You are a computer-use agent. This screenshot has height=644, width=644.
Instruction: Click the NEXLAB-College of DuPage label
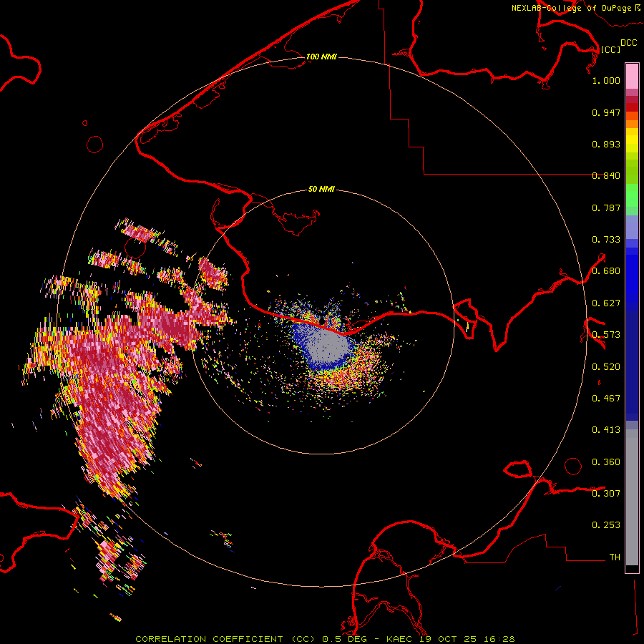572,8
